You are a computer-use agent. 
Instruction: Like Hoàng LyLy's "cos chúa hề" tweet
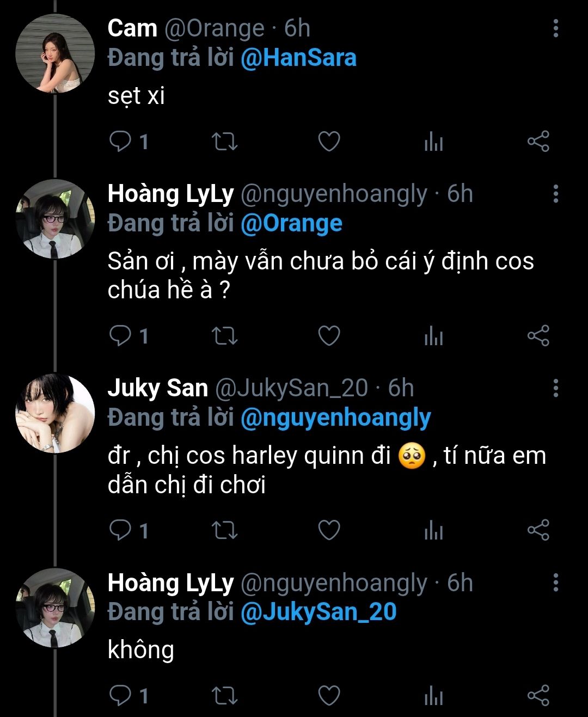coord(329,336)
